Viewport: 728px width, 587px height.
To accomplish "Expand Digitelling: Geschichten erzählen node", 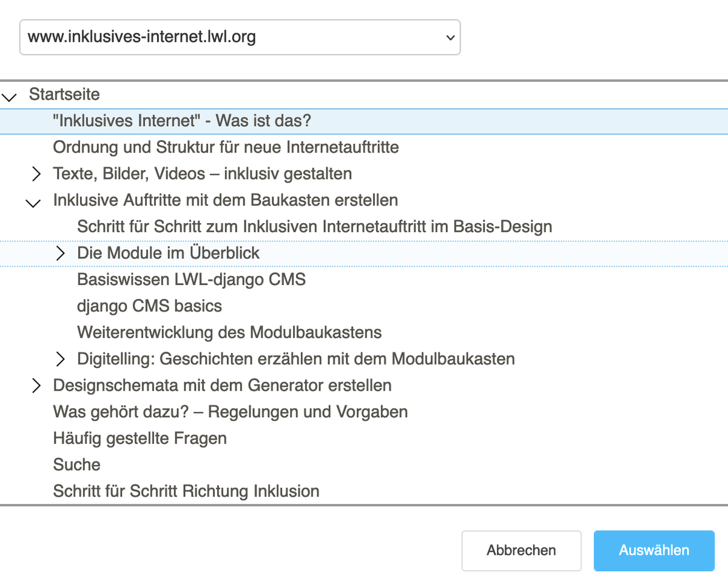I will (60, 359).
